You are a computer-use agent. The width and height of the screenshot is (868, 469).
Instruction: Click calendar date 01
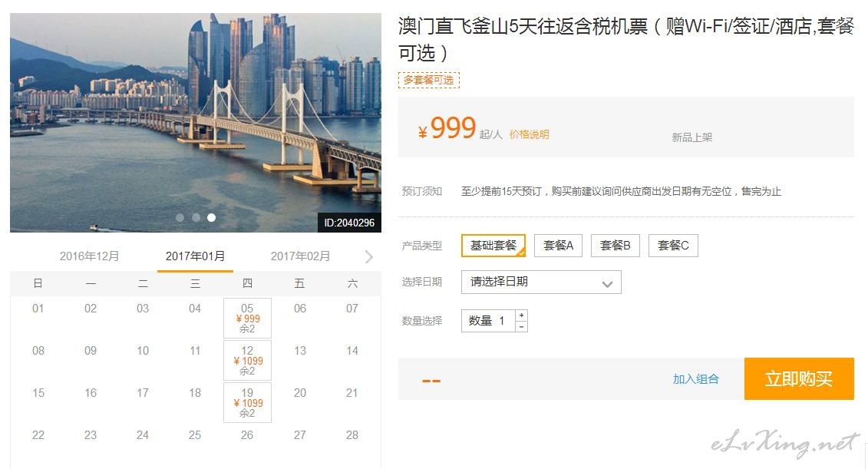(38, 309)
